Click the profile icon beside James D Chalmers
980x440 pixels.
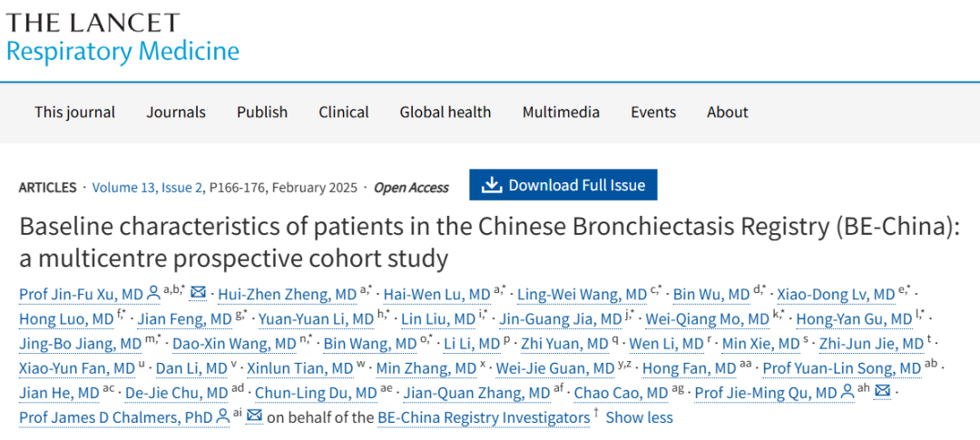click(221, 417)
